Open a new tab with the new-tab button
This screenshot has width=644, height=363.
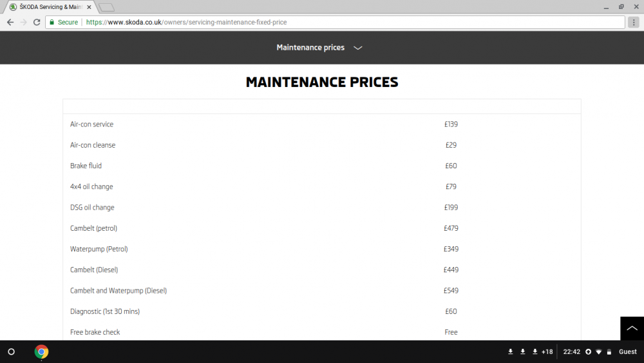(107, 7)
